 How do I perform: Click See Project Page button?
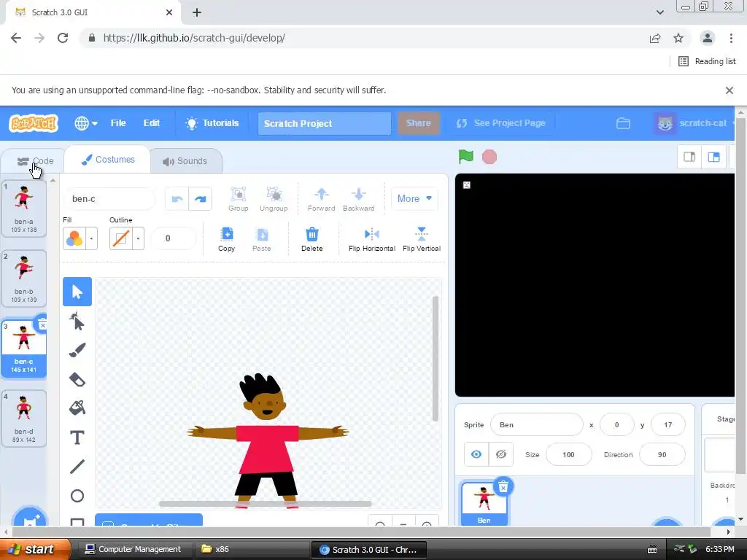tap(500, 123)
